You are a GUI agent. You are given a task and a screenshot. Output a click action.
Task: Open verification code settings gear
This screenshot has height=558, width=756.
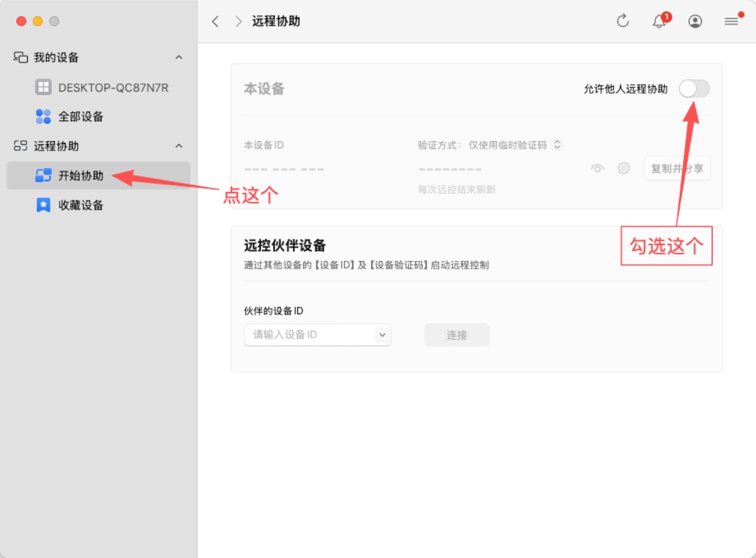(x=624, y=168)
